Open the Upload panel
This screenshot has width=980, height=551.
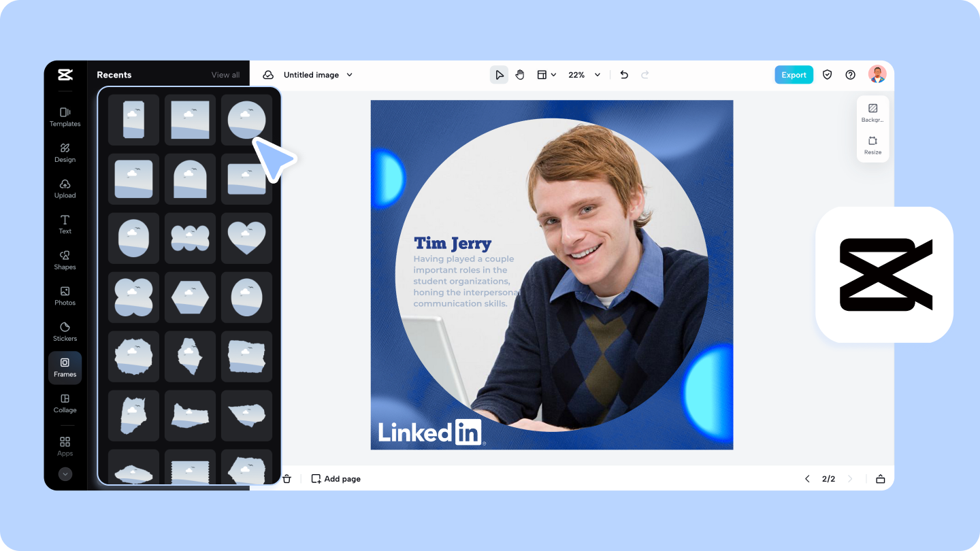[65, 190]
